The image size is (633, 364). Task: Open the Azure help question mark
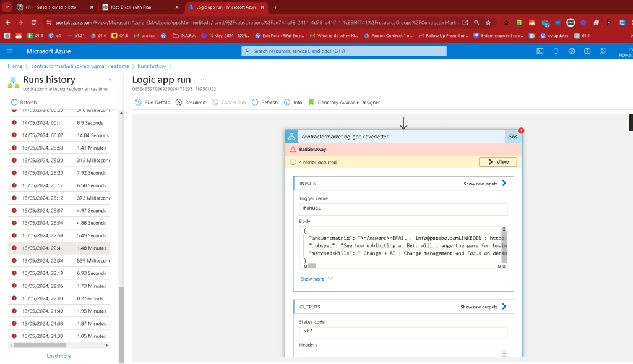[587, 51]
